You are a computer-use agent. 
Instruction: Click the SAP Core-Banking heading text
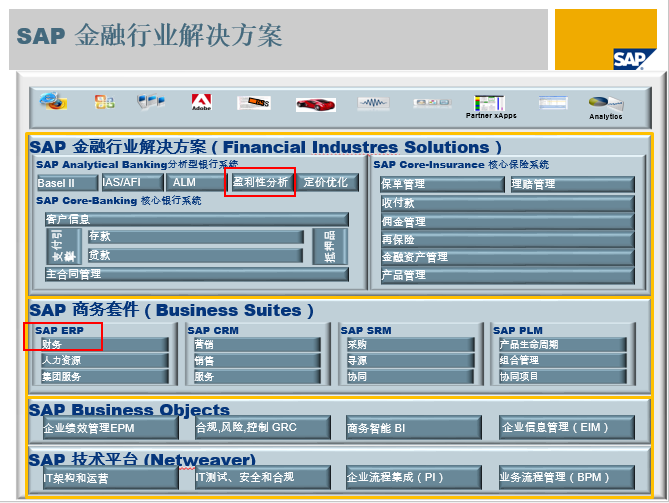[x=118, y=201]
